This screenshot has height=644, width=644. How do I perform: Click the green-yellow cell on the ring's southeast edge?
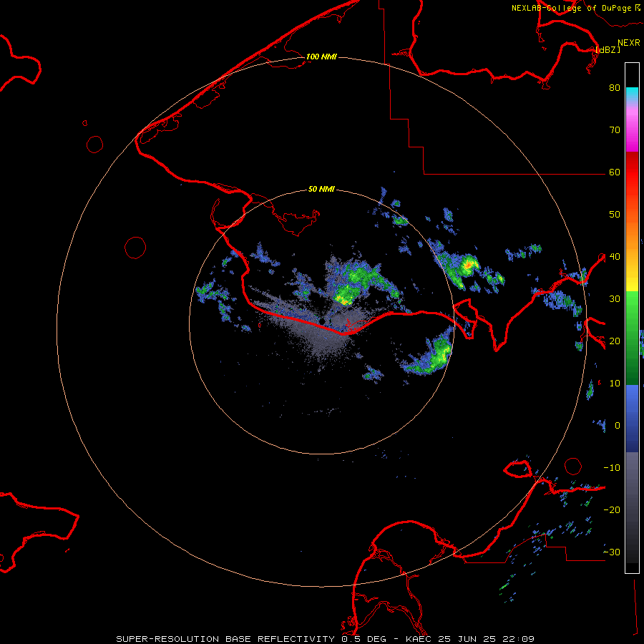(441, 354)
